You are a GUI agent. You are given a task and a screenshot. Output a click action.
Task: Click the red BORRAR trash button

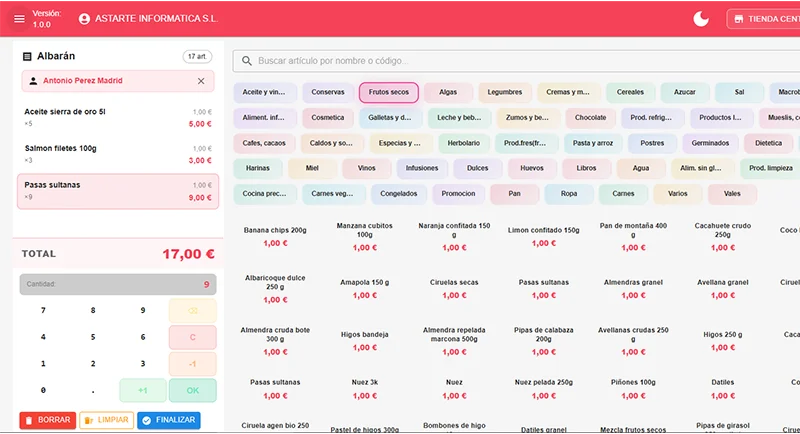pos(47,420)
